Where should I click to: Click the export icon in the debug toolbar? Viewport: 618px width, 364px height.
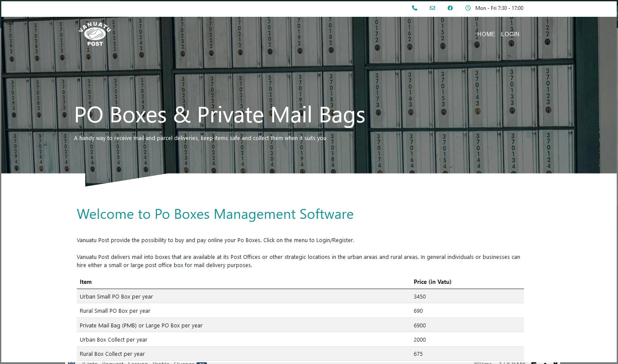(x=535, y=362)
